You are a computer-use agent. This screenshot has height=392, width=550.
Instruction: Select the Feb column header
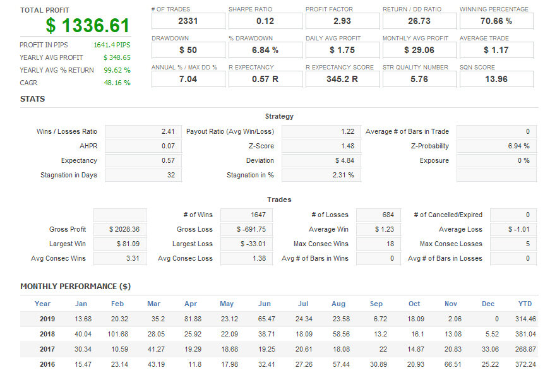pos(117,304)
